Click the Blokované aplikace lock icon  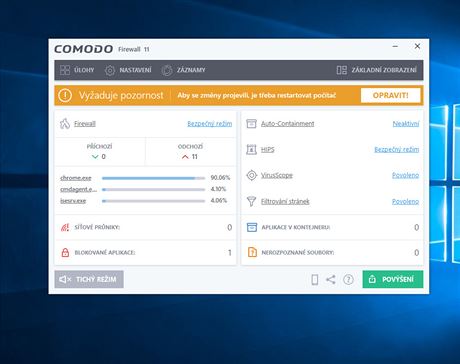[x=65, y=252]
